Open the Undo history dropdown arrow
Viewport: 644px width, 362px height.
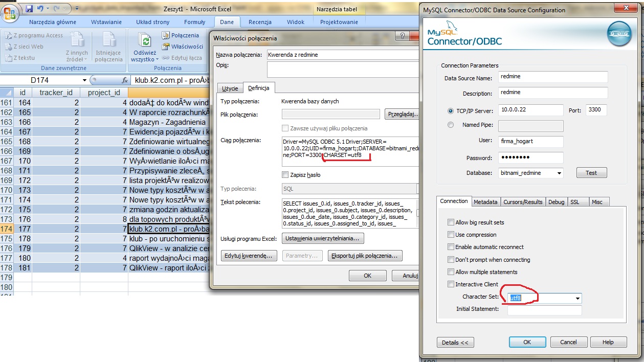49,9
